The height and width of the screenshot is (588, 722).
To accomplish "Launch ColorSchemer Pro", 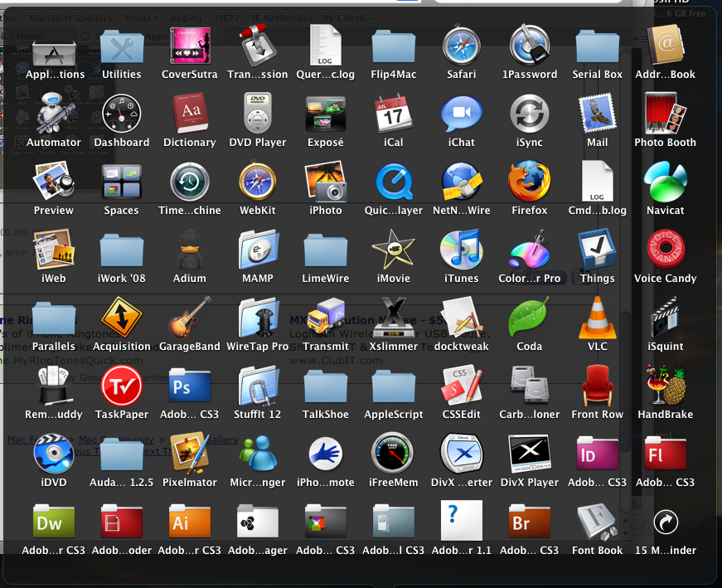I will pos(530,250).
